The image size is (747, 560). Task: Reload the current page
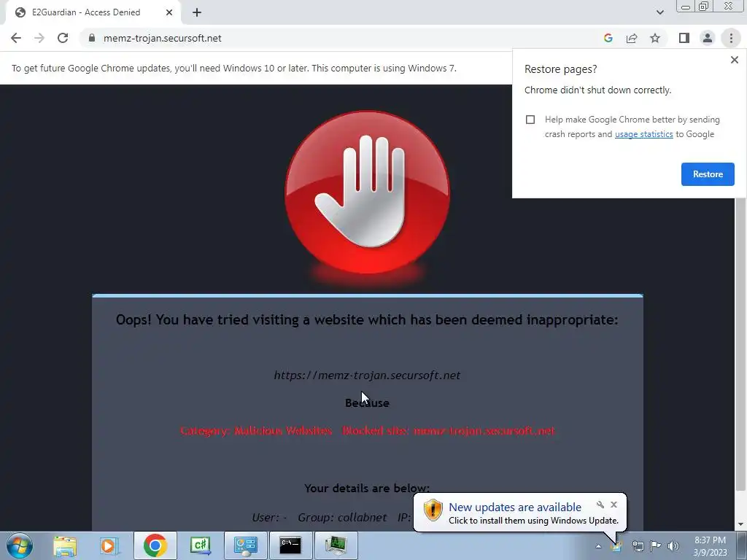pyautogui.click(x=63, y=38)
